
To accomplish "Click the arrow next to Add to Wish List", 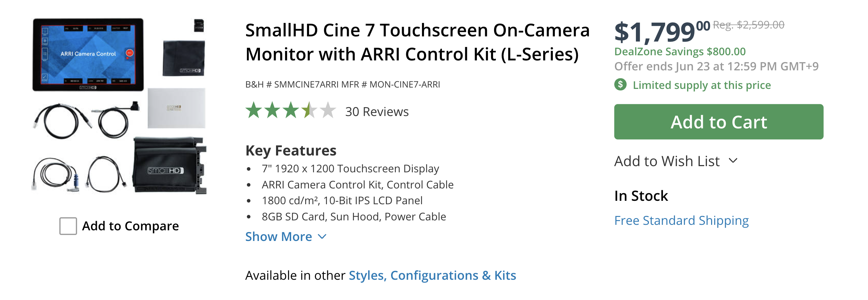I will pyautogui.click(x=733, y=161).
